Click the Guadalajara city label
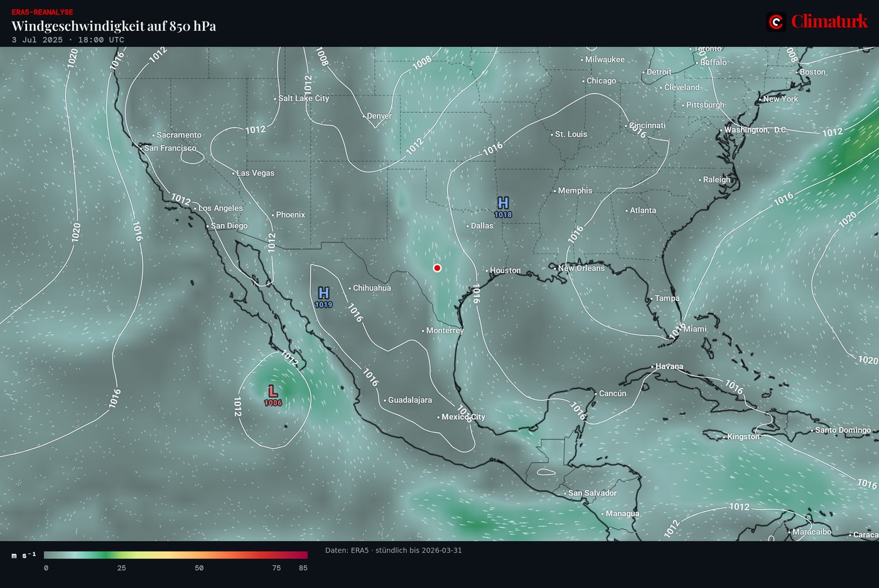This screenshot has height=588, width=879. pyautogui.click(x=410, y=400)
